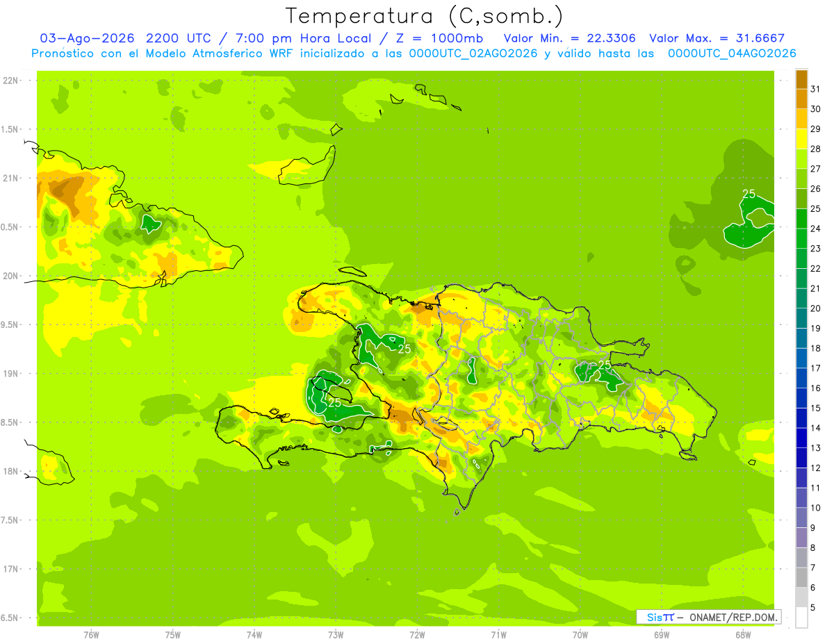Click the '73W' longitude label

point(336,634)
